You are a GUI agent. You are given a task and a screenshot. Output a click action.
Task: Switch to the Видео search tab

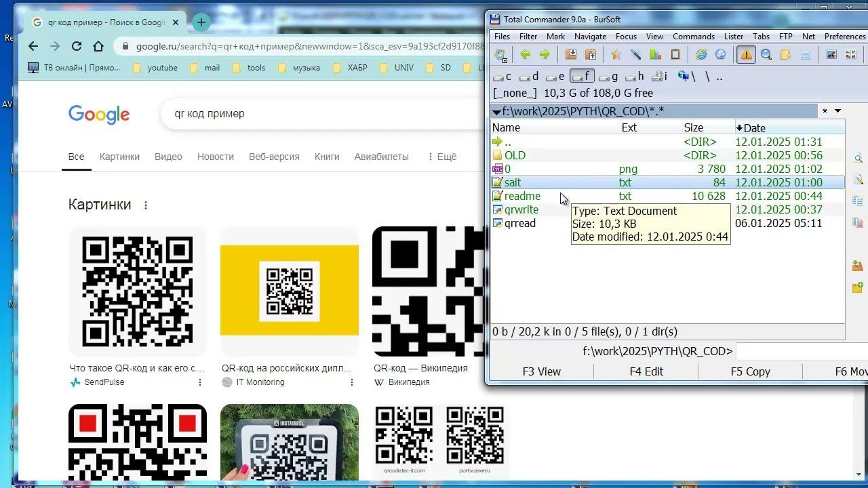coord(168,157)
